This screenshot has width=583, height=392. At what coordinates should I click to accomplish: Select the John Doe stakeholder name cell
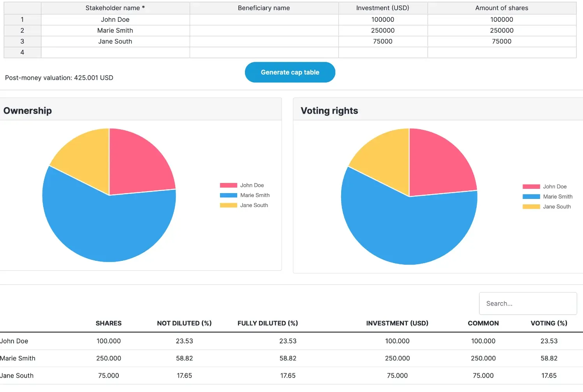[115, 20]
